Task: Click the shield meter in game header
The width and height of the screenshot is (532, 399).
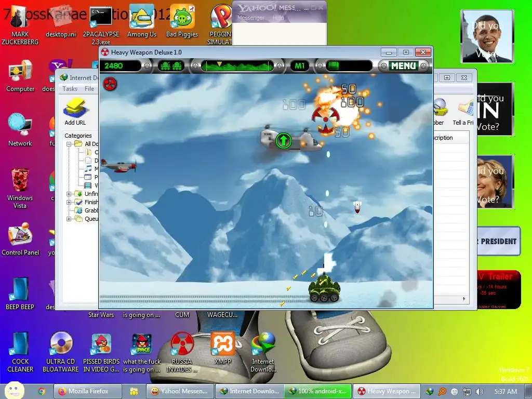Action: click(x=349, y=66)
